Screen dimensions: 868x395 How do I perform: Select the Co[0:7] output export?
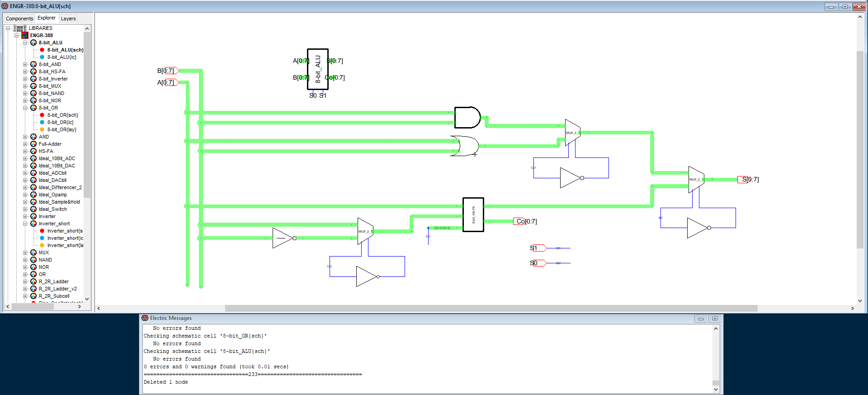click(525, 221)
